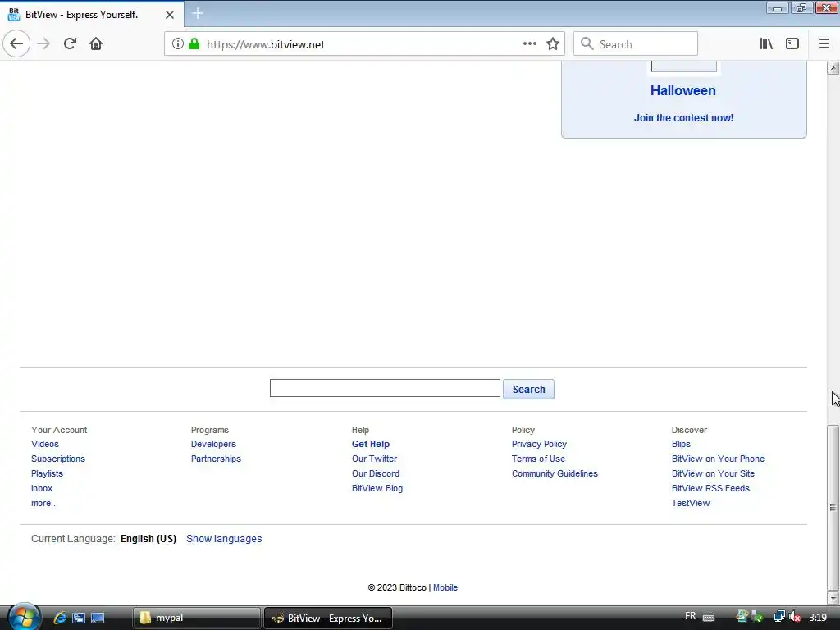The height and width of the screenshot is (630, 840).
Task: Click the browser toolbar Search field
Action: (x=636, y=44)
